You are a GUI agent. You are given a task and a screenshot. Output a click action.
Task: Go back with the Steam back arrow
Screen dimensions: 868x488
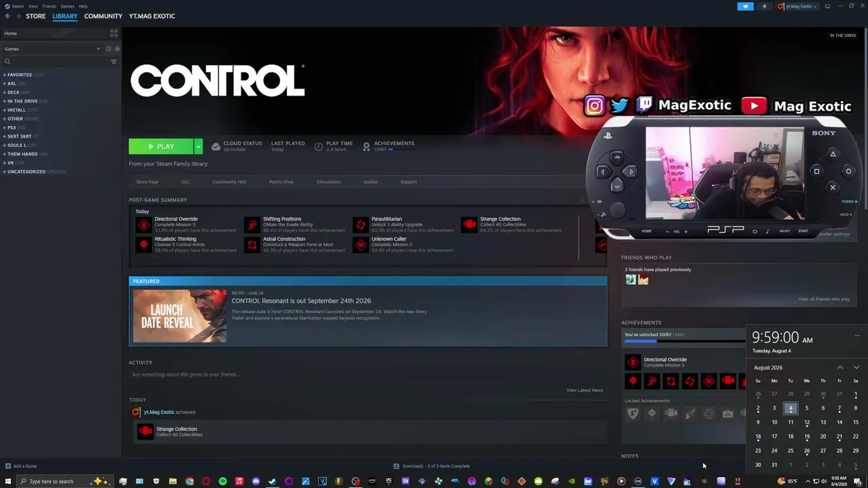(x=7, y=16)
